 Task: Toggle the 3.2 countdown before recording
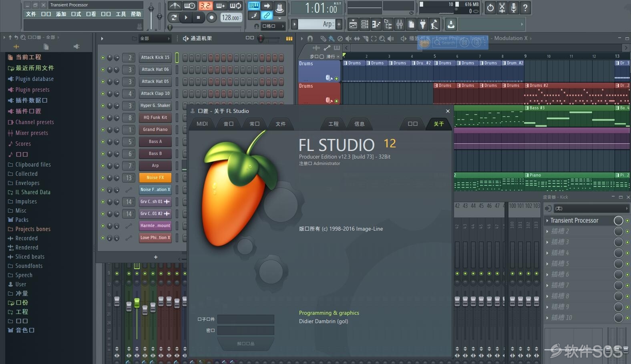click(205, 6)
